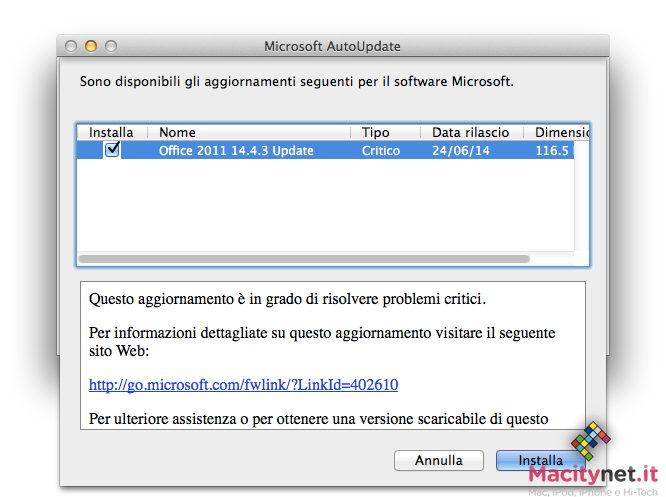Minimize the Microsoft AutoUpdate window
The height and width of the screenshot is (497, 666).
click(x=91, y=46)
